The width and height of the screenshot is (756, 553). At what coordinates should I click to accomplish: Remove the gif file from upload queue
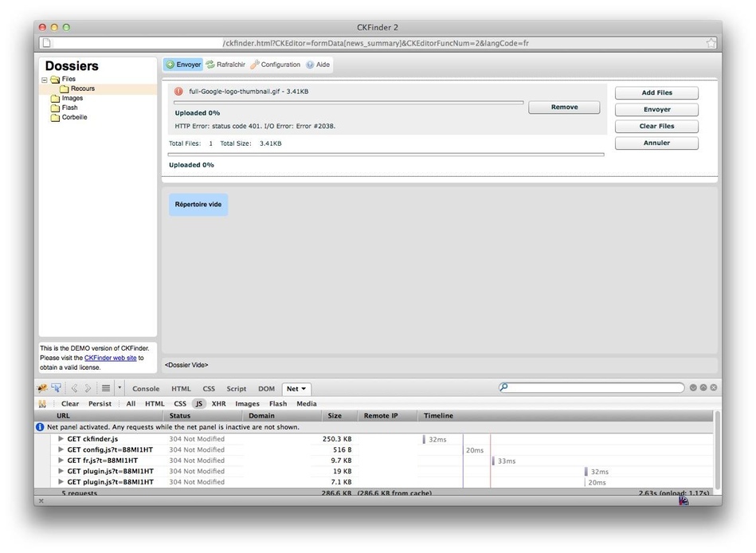tap(564, 107)
